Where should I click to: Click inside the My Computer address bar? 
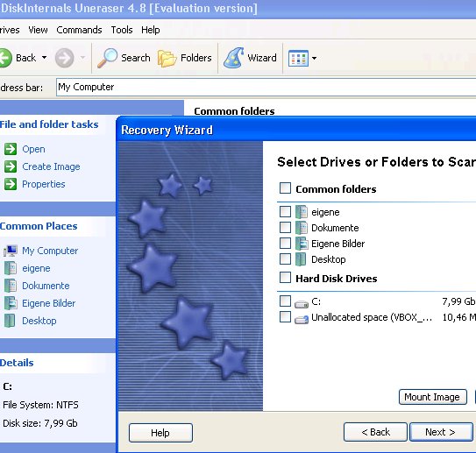point(266,88)
